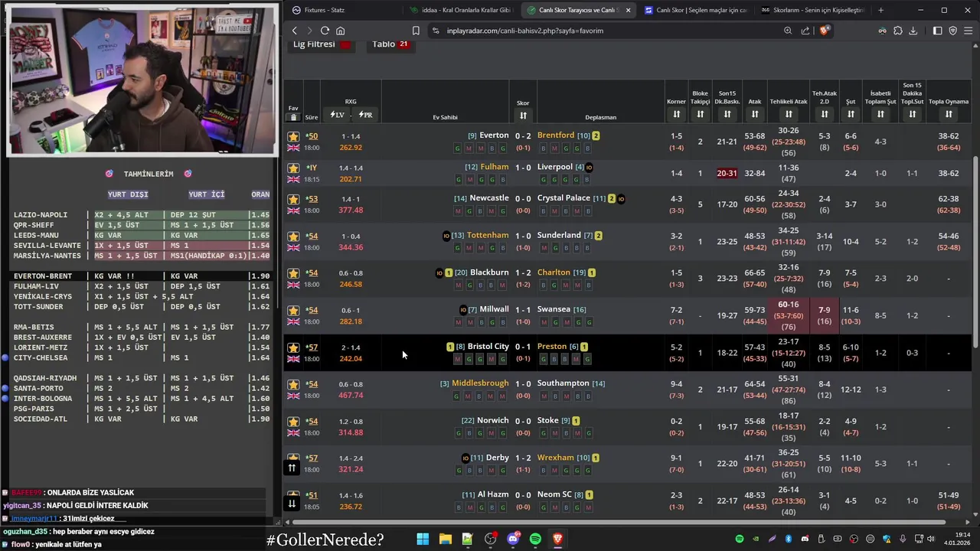Sort by the Son15 Dk.Baskı column
The width and height of the screenshot is (980, 551).
coord(727,114)
